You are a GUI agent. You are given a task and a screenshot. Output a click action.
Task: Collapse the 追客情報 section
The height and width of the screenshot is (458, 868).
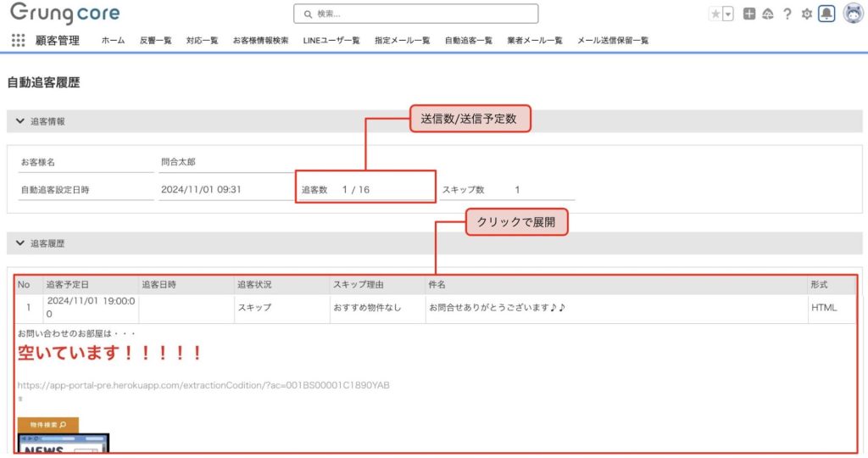coord(20,121)
